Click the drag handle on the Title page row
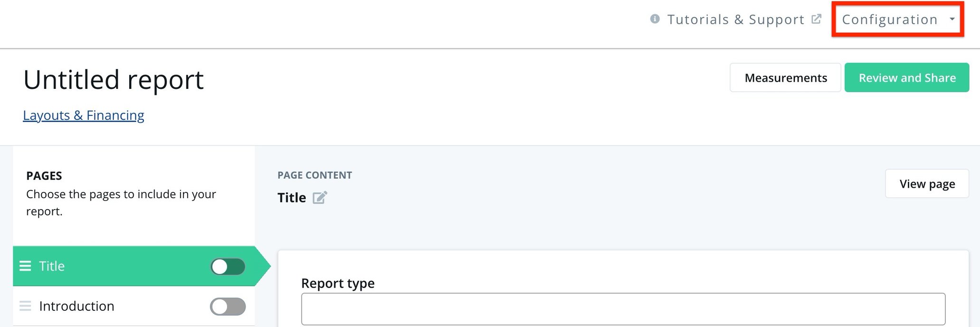 (x=25, y=266)
